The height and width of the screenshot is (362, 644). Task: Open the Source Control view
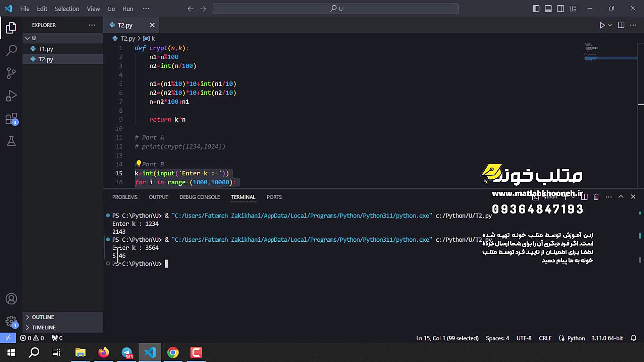click(11, 73)
